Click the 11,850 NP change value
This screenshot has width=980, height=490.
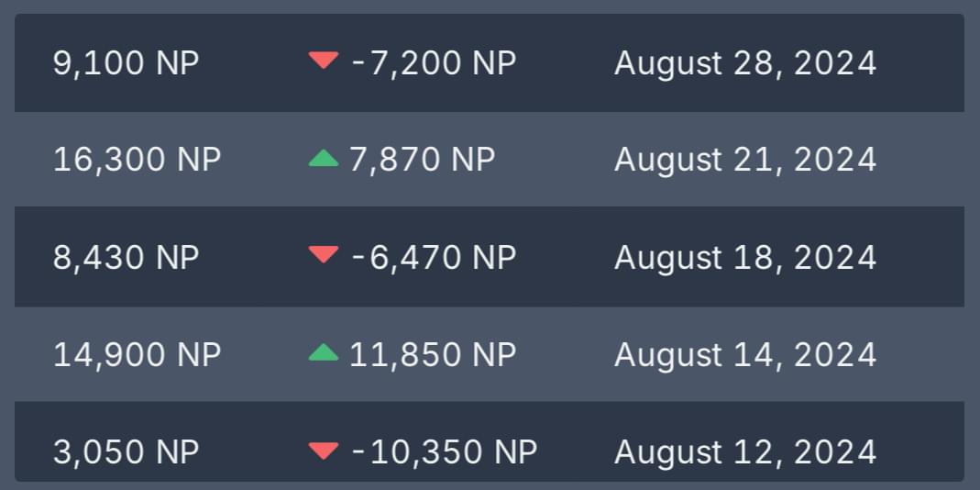[x=433, y=354]
